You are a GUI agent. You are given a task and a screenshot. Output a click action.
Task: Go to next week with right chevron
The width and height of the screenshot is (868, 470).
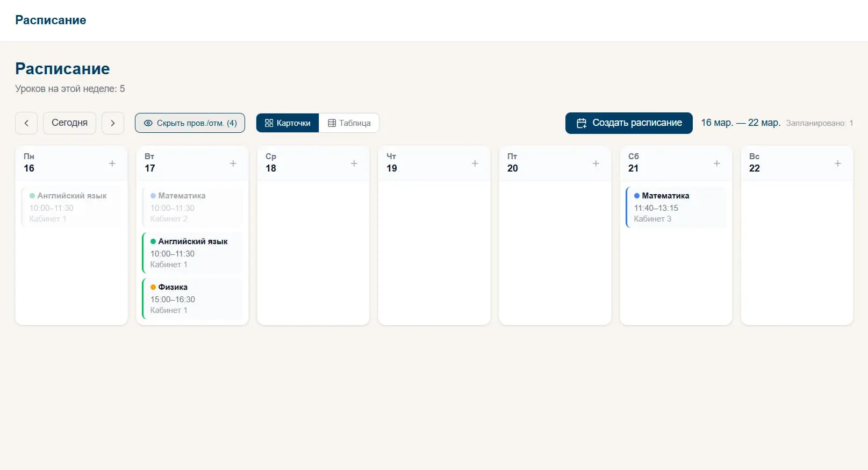pos(113,123)
